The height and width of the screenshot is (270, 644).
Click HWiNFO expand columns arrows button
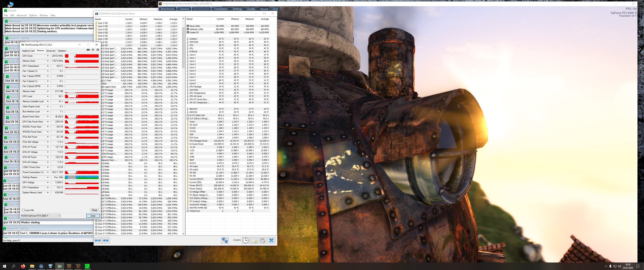coord(98,240)
